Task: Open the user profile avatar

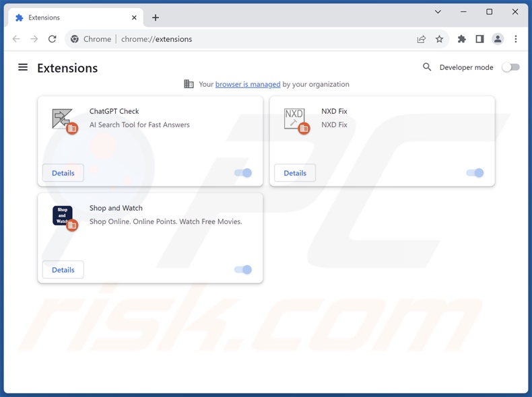Action: [498, 39]
